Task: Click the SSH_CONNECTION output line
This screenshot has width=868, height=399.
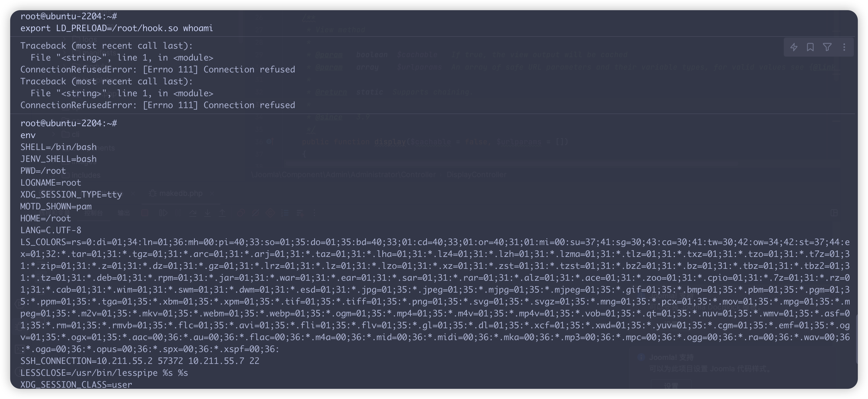Action: coord(140,361)
